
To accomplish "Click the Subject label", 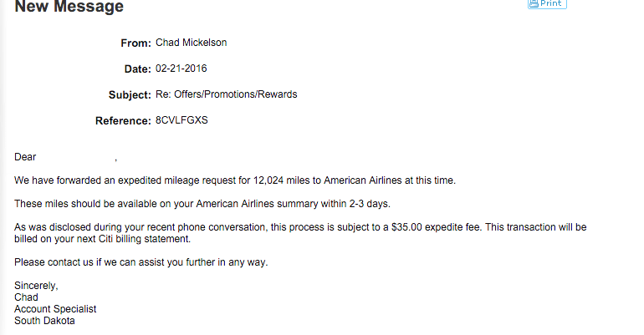I will pyautogui.click(x=130, y=94).
